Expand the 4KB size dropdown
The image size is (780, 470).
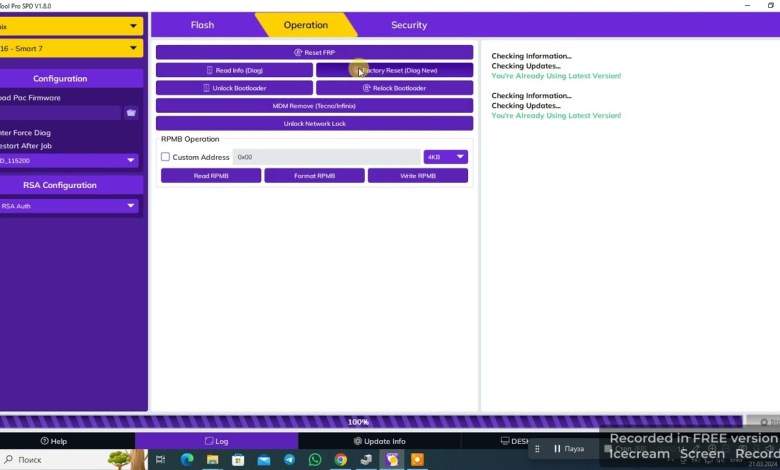coord(445,157)
